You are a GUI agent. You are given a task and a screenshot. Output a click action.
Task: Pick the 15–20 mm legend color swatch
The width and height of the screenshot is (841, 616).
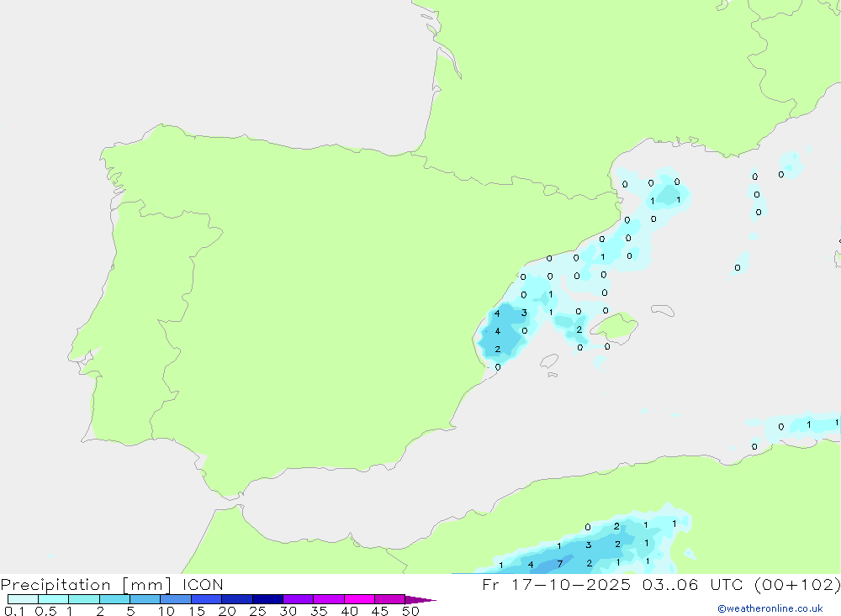[207, 599]
